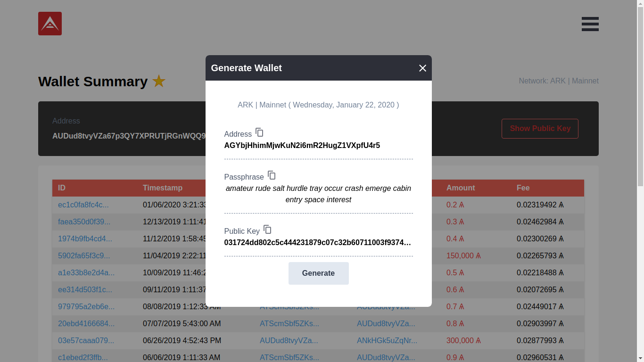The image size is (644, 362).
Task: Click the 150,000 amount cell
Action: point(463,256)
